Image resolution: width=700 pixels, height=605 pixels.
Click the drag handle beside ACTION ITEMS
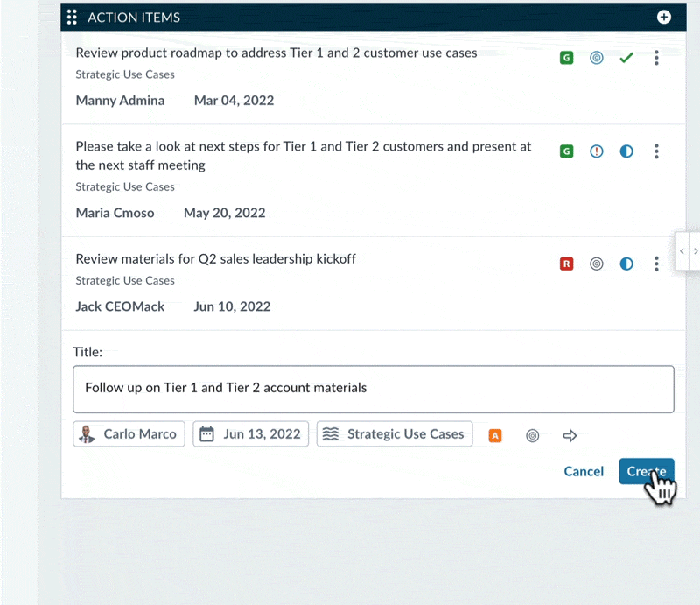(x=72, y=17)
